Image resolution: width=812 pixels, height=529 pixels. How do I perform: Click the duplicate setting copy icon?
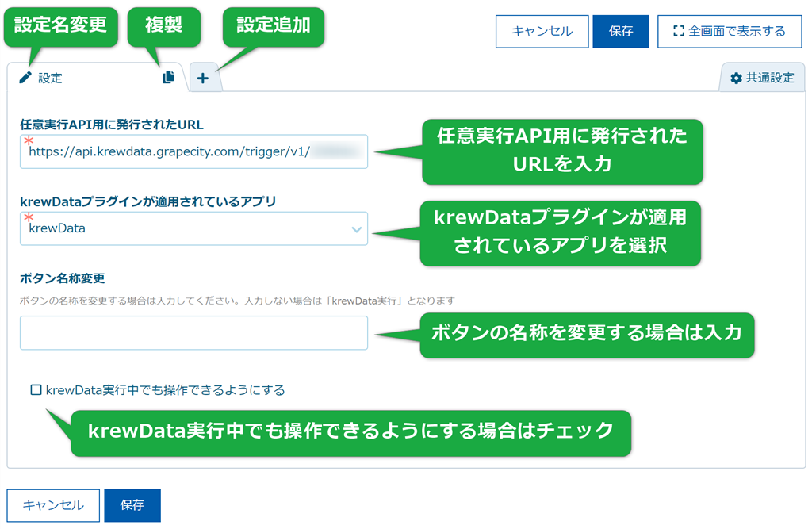point(168,77)
